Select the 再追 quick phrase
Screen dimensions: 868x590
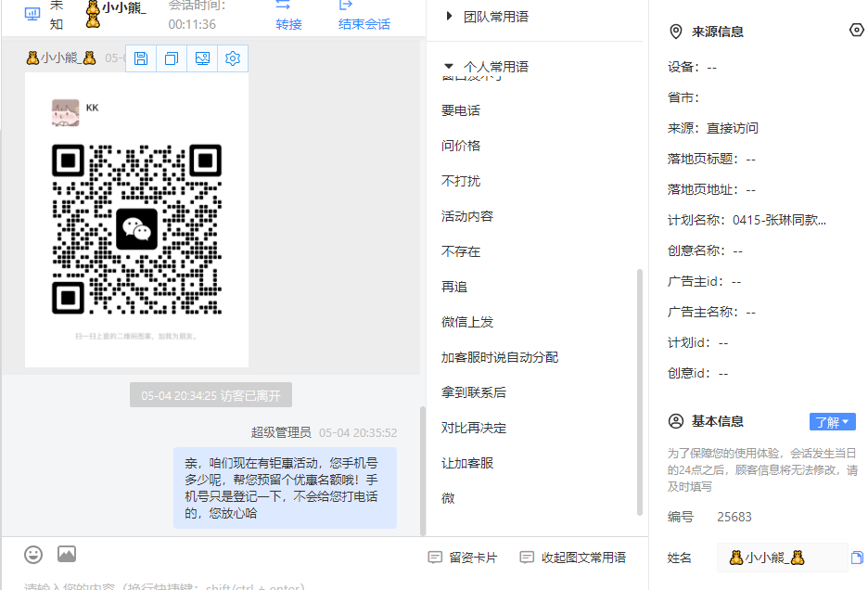tap(454, 287)
